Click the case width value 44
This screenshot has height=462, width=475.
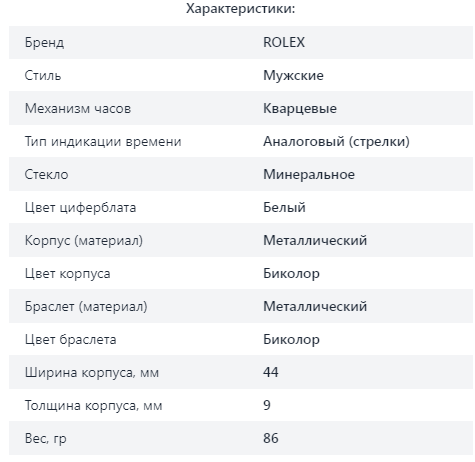(x=271, y=372)
